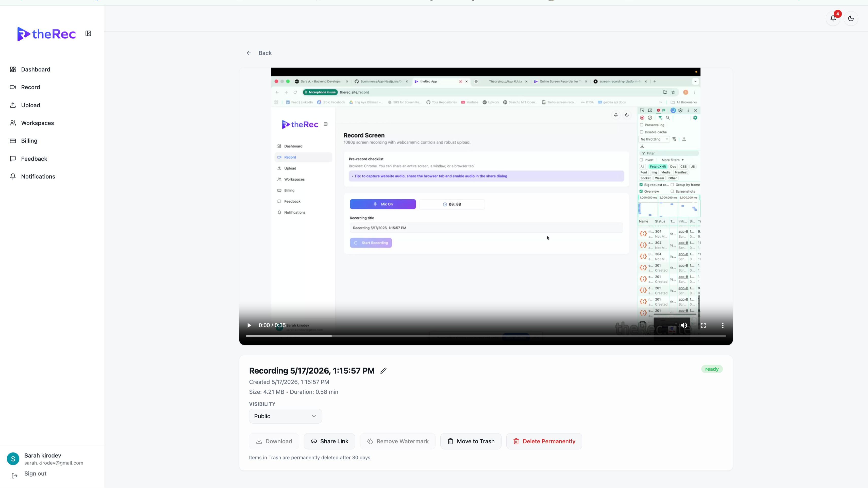Move the recording to Trash
This screenshot has height=488, width=868.
(x=471, y=441)
